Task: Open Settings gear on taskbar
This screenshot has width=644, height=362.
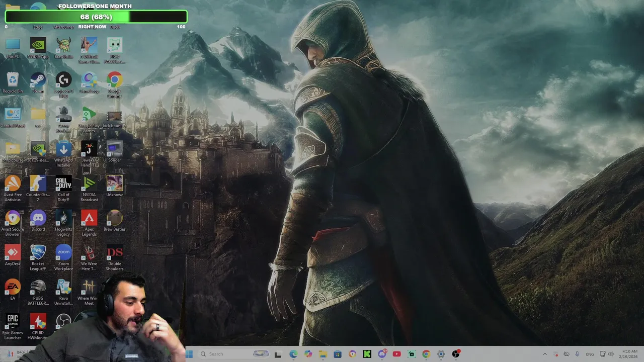Action: [x=441, y=354]
